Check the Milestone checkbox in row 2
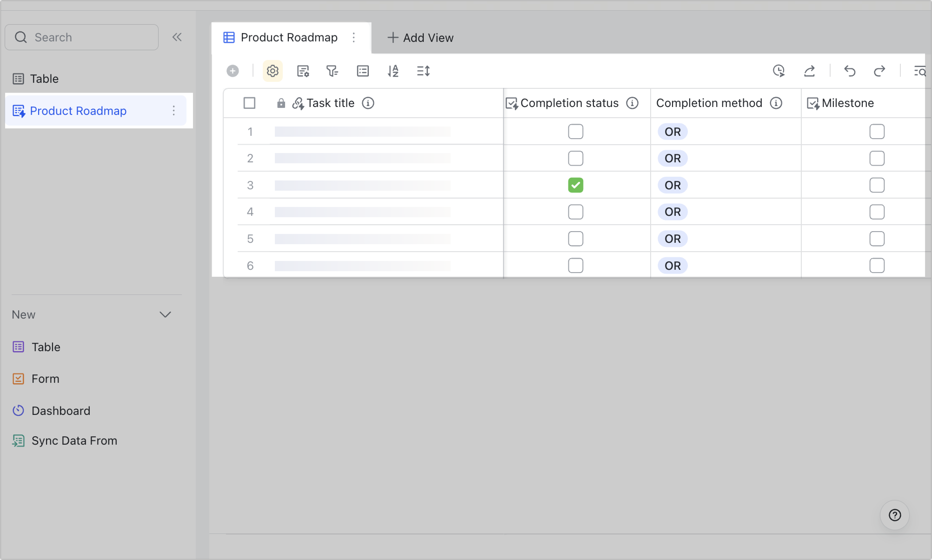This screenshot has width=932, height=560. click(877, 158)
